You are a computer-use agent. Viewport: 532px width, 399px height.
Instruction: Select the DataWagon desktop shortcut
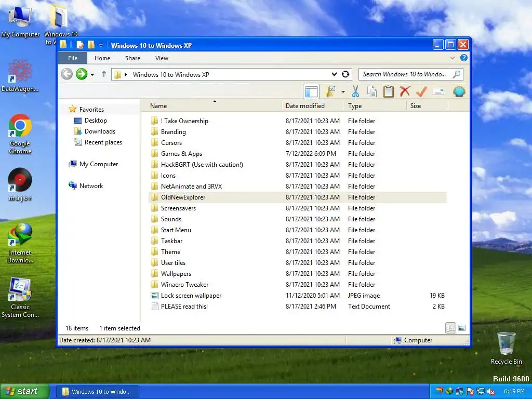click(20, 75)
